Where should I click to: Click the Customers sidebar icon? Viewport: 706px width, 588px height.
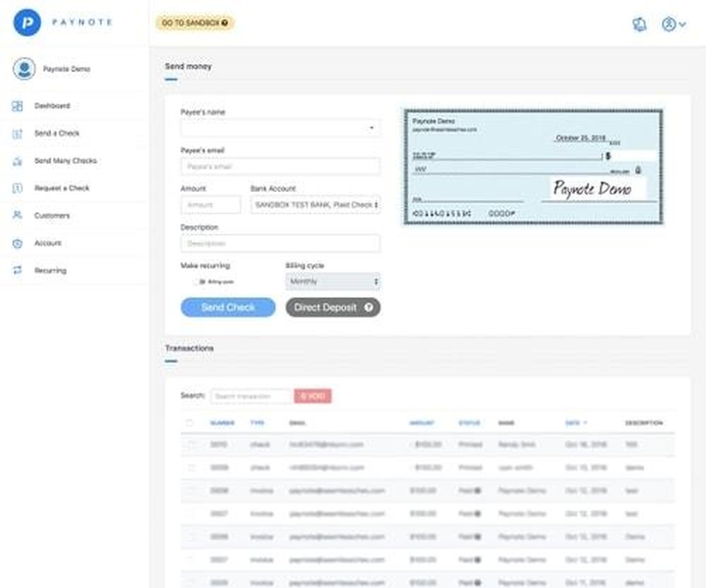[x=17, y=215]
